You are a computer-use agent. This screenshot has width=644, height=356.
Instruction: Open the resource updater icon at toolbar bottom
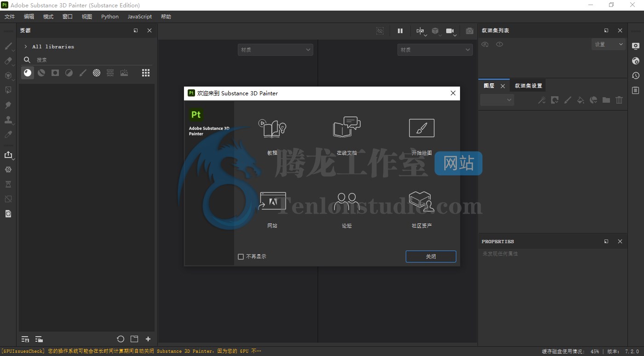coord(8,214)
